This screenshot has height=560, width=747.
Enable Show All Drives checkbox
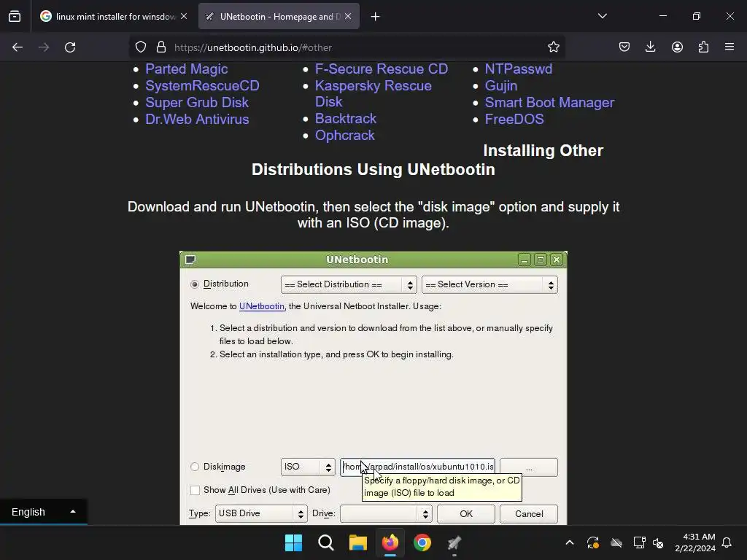click(194, 490)
